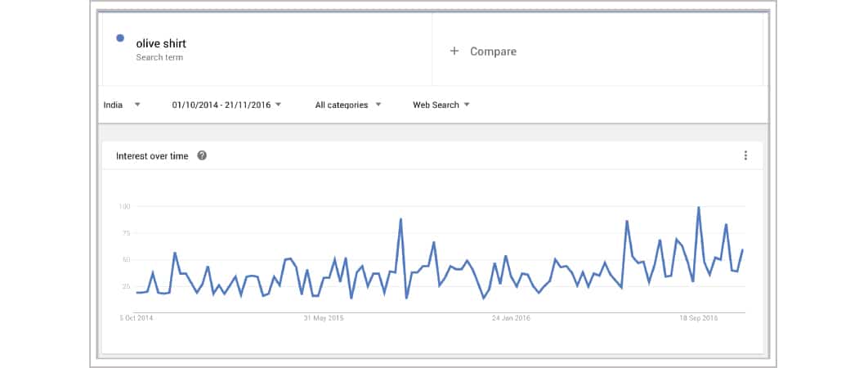868x368 pixels.
Task: Expand the Web Search type dropdown
Action: point(441,105)
